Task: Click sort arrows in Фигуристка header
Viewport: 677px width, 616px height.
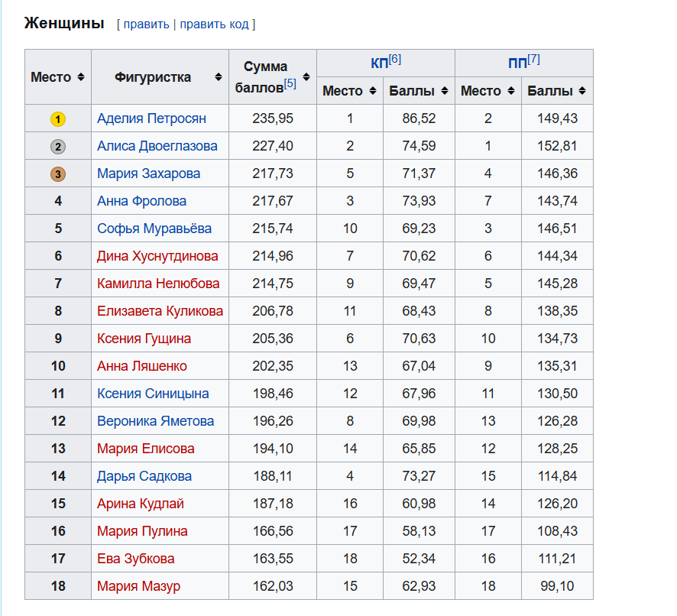Action: 219,77
